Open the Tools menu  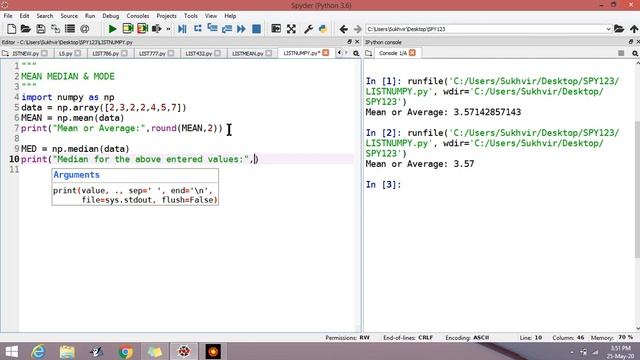tap(191, 16)
